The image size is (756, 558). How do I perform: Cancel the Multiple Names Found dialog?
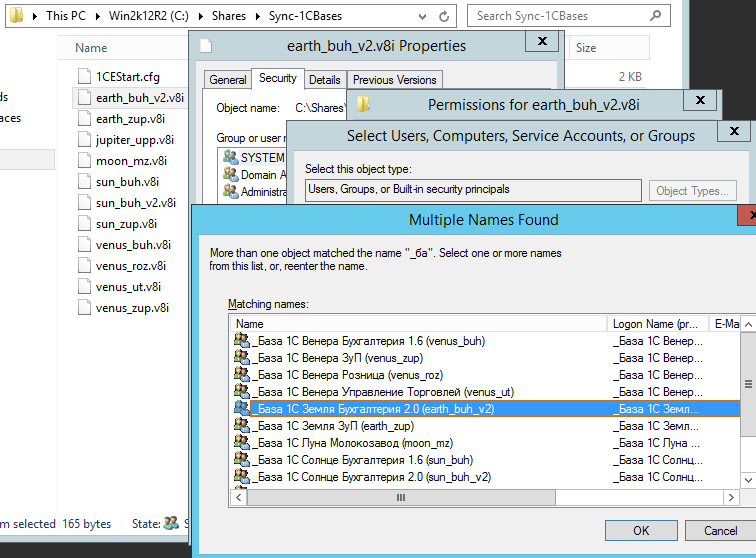[720, 531]
